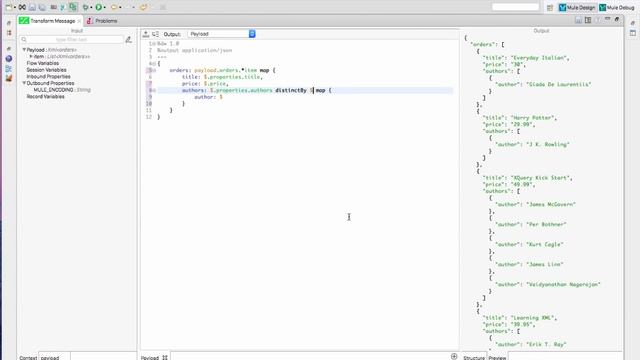Screen dimensions: 640x360
Task: Maximize the Transform Message view
Action: (617, 19)
